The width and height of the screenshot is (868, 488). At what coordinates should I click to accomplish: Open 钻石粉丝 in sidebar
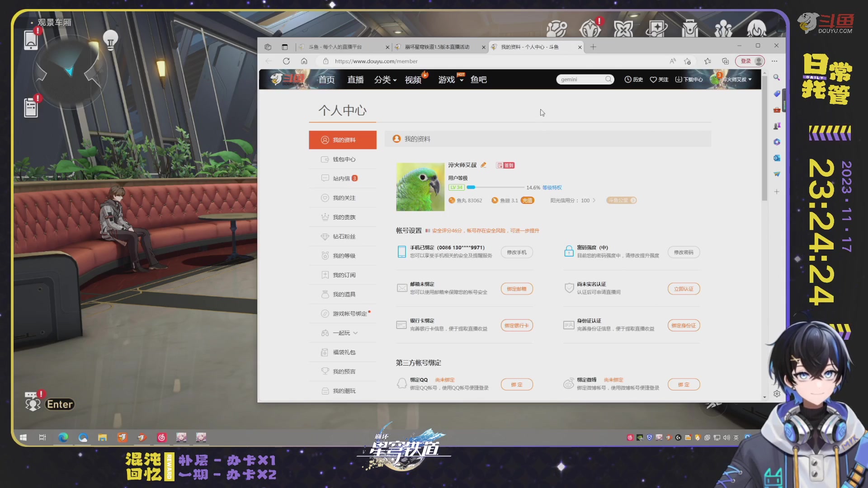[x=343, y=237]
